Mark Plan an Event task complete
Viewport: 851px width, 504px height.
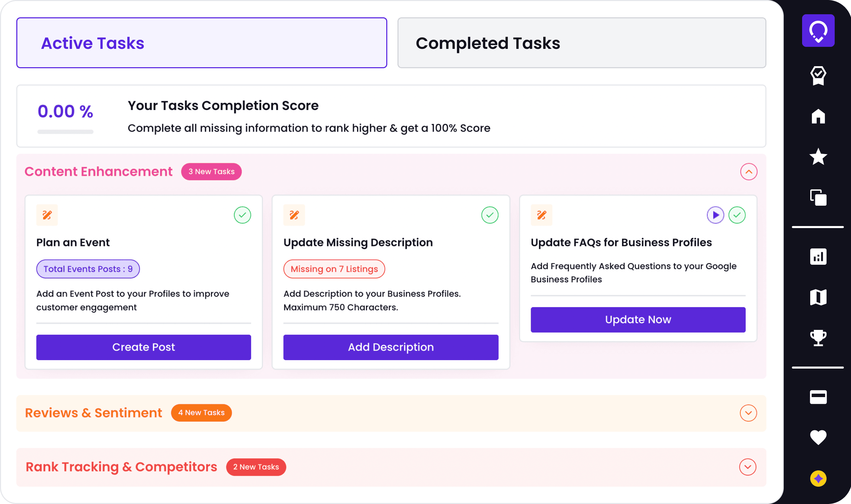click(242, 215)
